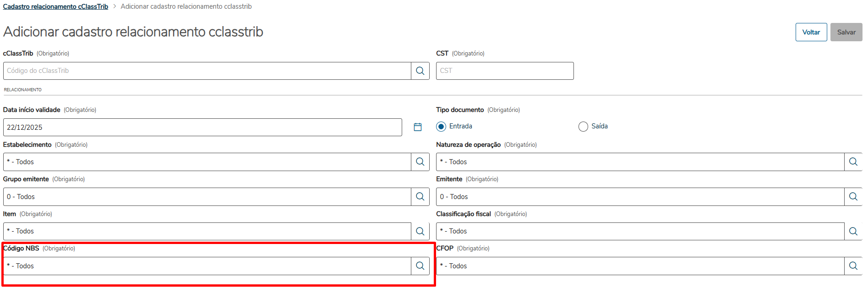Open the Emitente search icon
This screenshot has height=305, width=868.
coord(853,197)
